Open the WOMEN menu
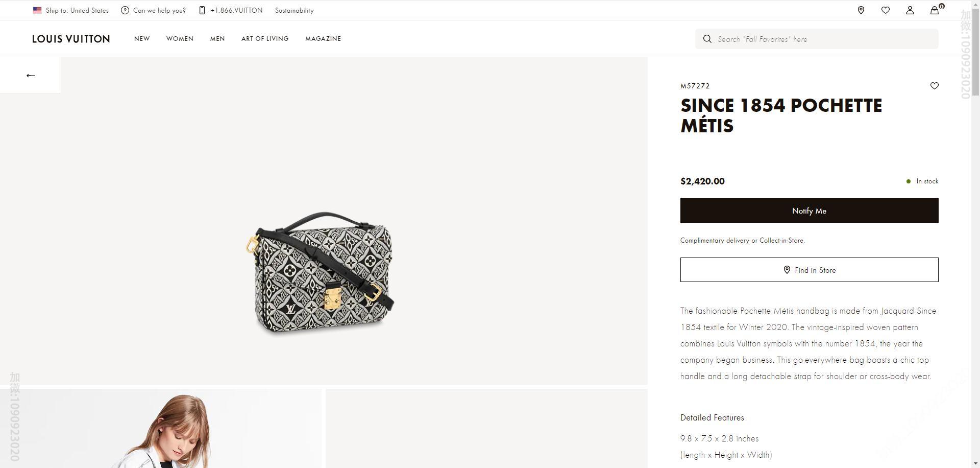The width and height of the screenshot is (980, 468). point(180,39)
